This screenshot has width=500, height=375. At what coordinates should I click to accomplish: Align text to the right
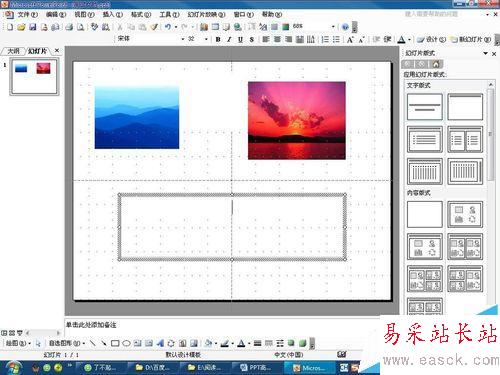click(x=288, y=39)
